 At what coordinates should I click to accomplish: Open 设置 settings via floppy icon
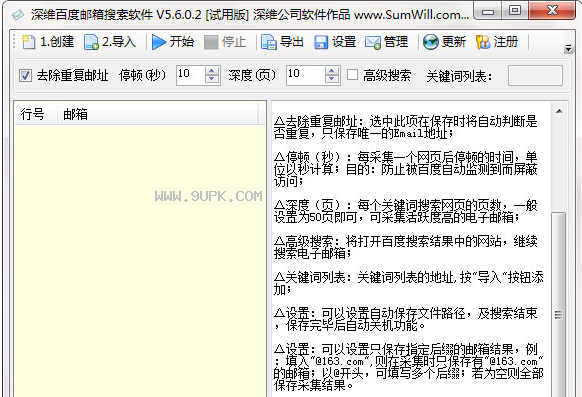(321, 42)
